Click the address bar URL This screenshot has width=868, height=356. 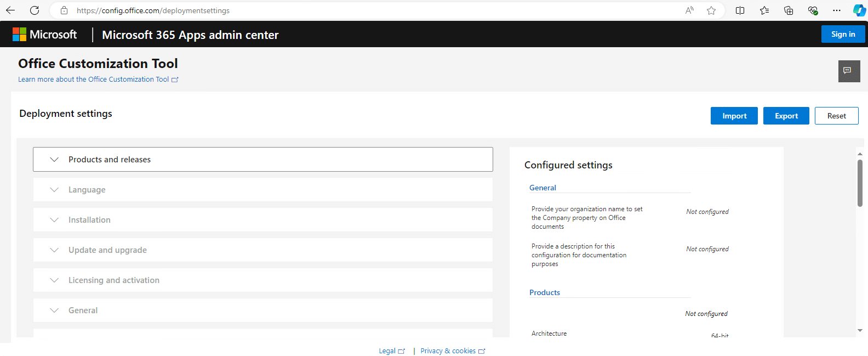click(153, 10)
